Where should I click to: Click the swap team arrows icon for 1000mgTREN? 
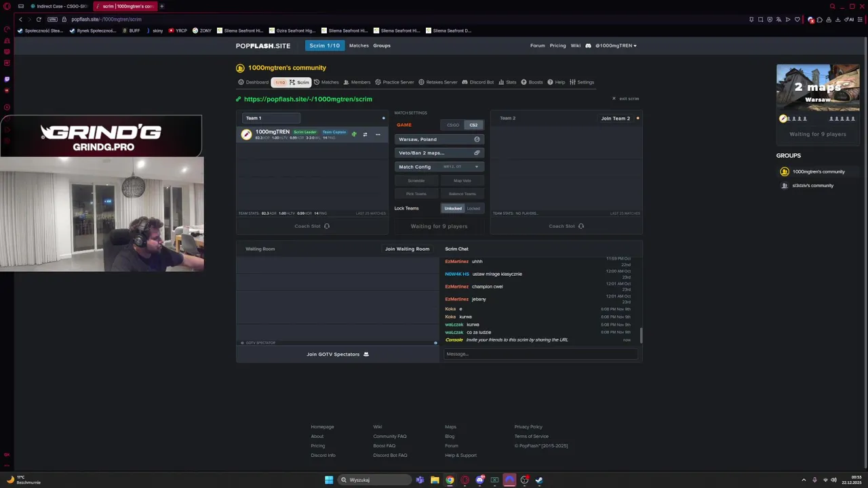point(365,134)
